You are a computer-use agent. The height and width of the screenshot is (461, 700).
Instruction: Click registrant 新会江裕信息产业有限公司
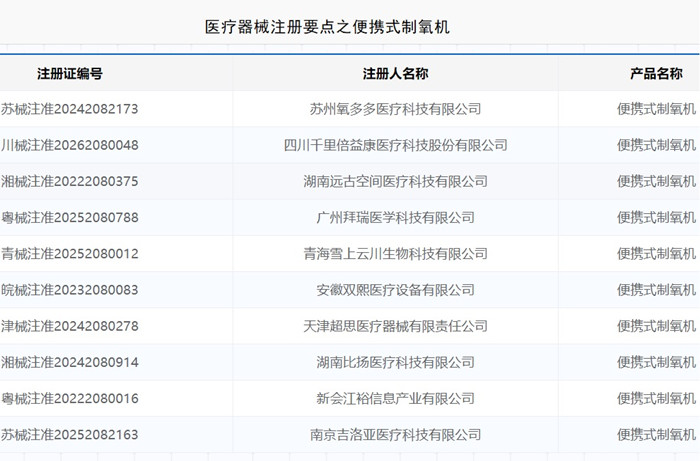395,399
